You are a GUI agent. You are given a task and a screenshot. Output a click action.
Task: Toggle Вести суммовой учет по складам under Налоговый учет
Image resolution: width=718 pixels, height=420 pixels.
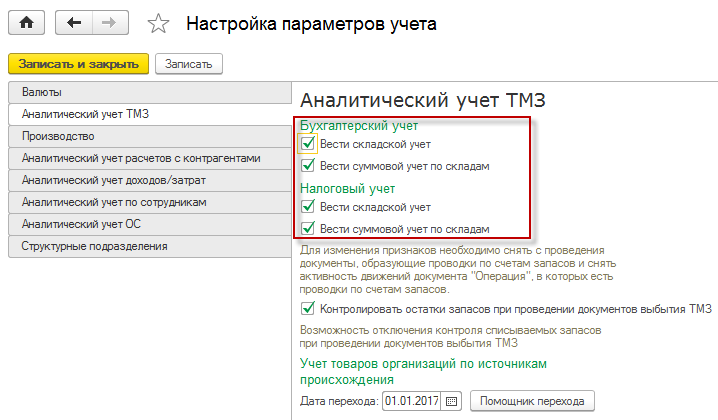click(308, 229)
